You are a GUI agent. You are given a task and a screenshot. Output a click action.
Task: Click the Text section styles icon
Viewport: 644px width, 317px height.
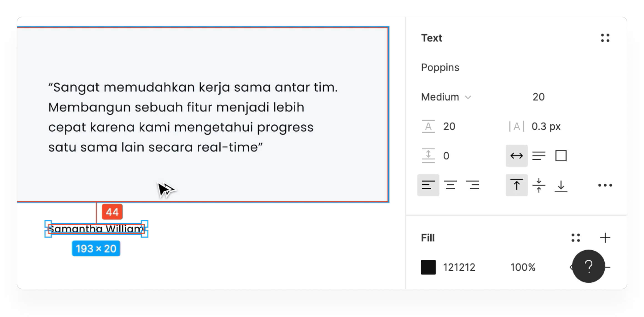point(605,38)
